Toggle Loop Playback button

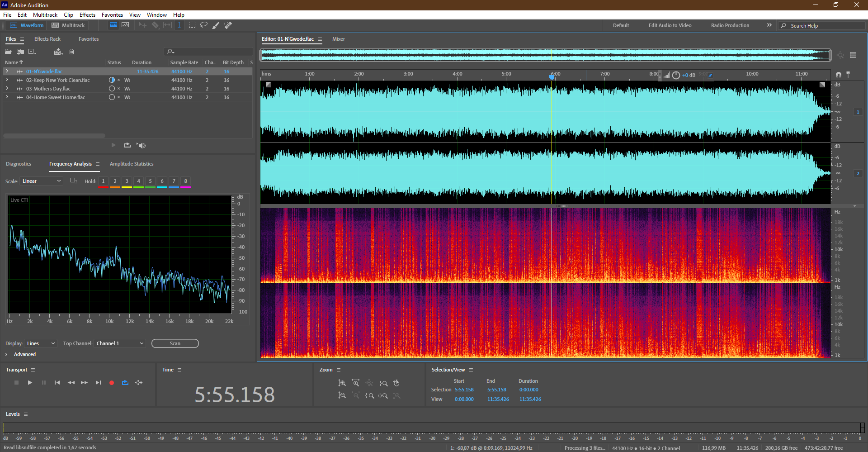coord(125,383)
